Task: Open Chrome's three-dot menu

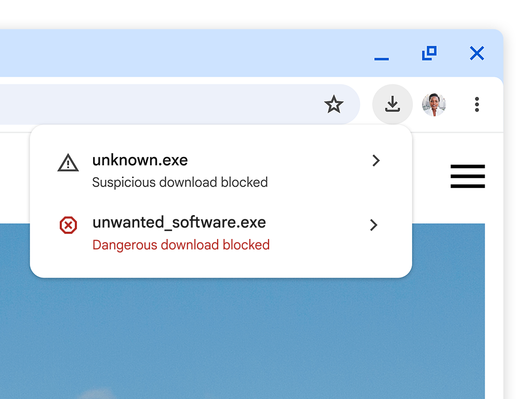Action: (477, 105)
